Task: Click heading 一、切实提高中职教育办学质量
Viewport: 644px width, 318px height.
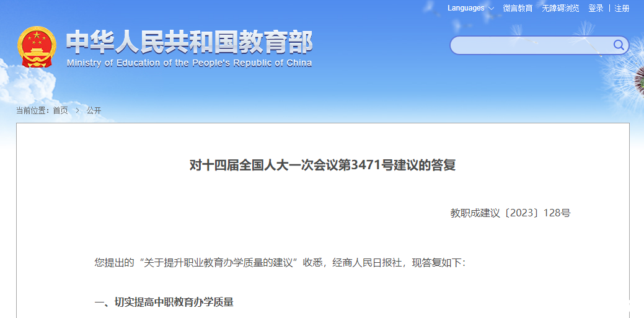Action: pos(164,303)
